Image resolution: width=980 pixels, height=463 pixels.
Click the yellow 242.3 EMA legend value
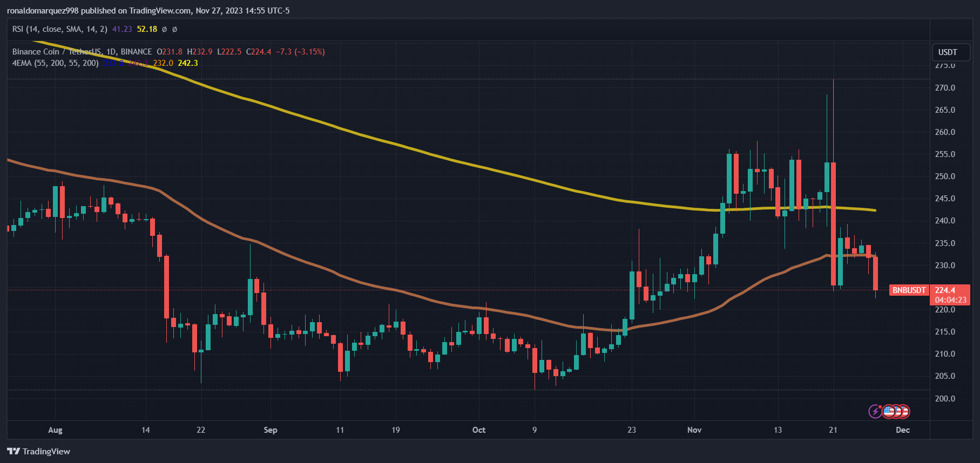(188, 63)
